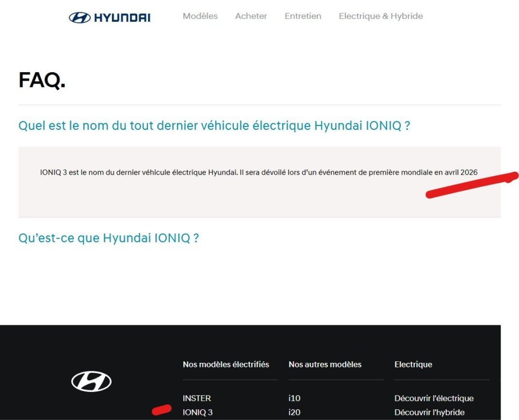This screenshot has width=519, height=420.
Task: Click the Nos autres modèles footer heading
Action: coord(325,365)
